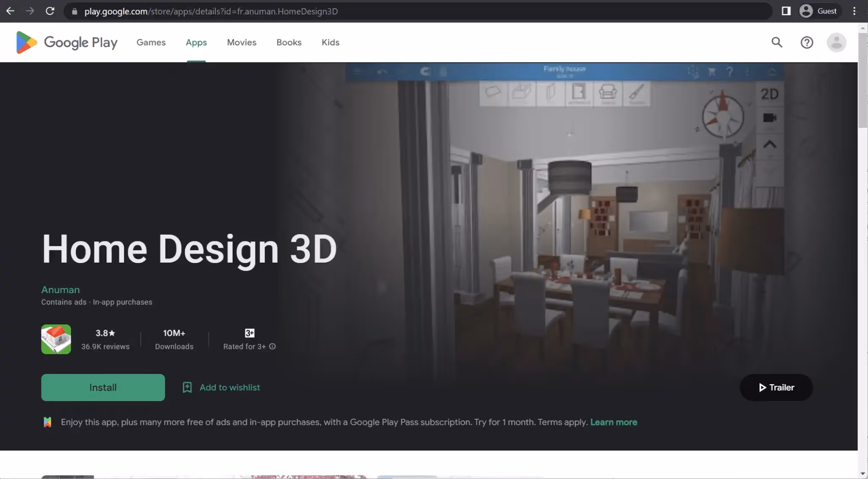The image size is (868, 479).
Task: Click the profile avatar icon
Action: click(x=836, y=42)
